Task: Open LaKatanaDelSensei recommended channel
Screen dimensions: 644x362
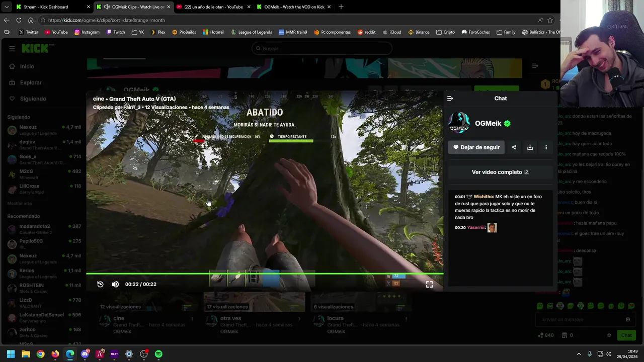Action: pos(44,317)
